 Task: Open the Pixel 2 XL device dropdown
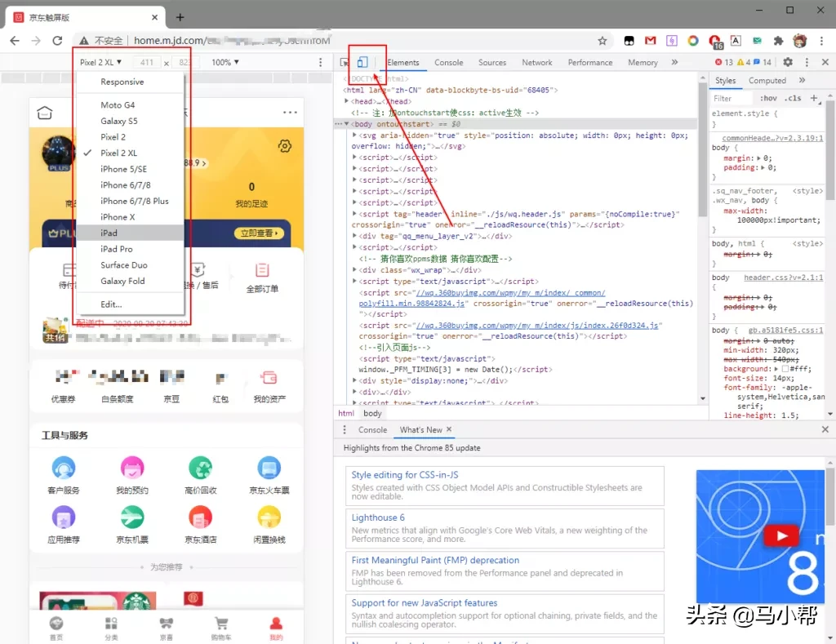tap(100, 62)
